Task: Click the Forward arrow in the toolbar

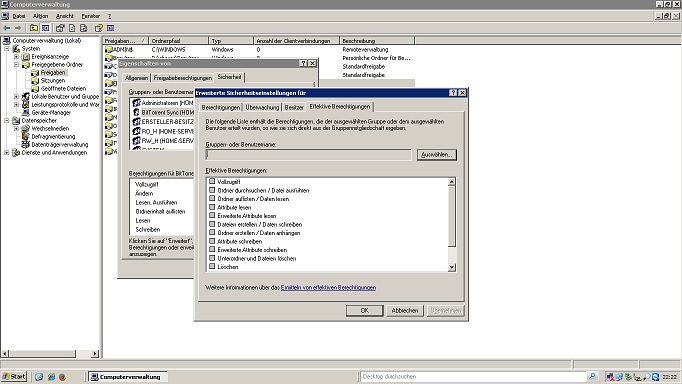Action: [18, 28]
